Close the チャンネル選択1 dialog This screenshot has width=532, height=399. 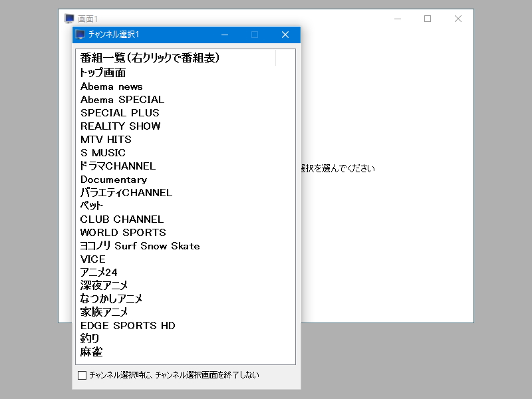[285, 35]
